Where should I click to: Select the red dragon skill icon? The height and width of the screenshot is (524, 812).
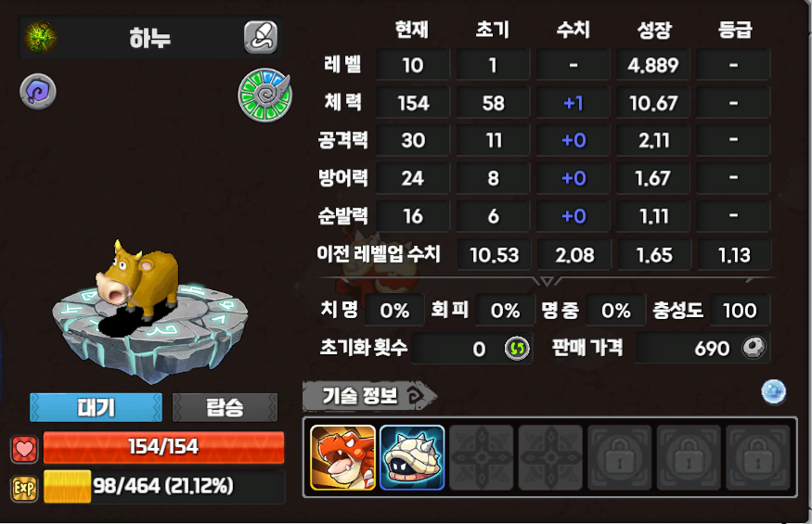click(x=342, y=458)
